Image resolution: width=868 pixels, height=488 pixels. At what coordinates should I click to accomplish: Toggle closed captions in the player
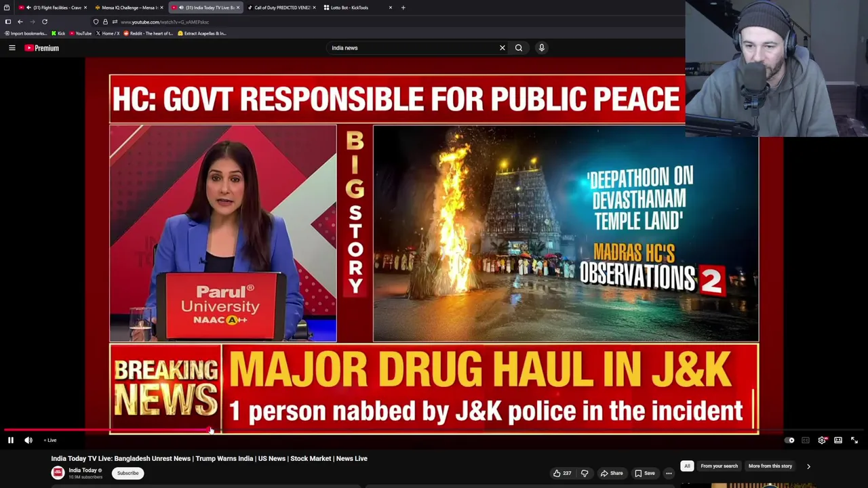[806, 441]
